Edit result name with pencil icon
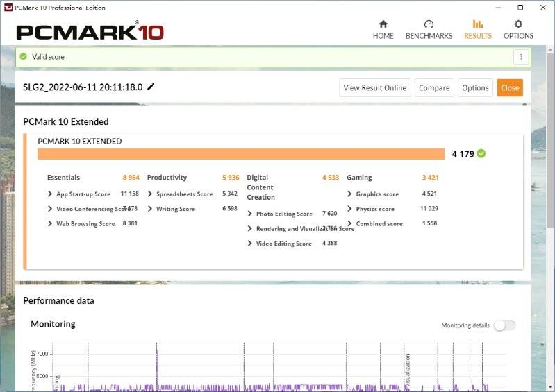Screen dimensions: 555x392 [151, 87]
